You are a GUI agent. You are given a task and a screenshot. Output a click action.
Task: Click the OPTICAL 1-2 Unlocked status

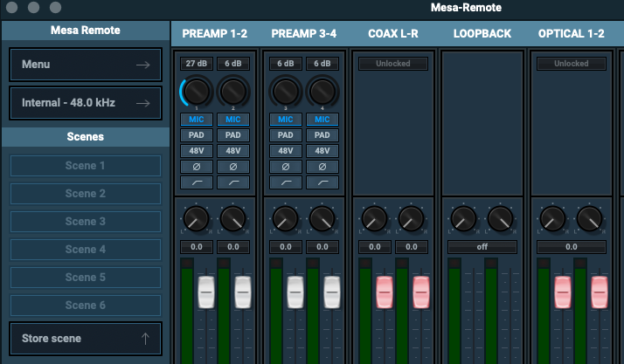tap(571, 64)
